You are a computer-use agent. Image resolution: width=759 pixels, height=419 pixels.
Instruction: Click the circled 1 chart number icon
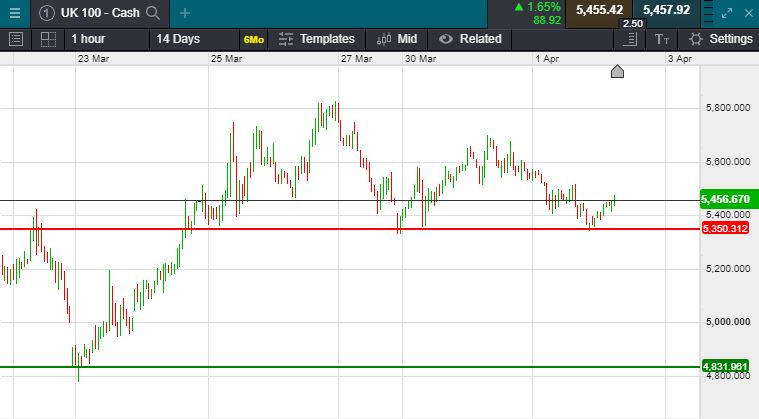click(46, 13)
